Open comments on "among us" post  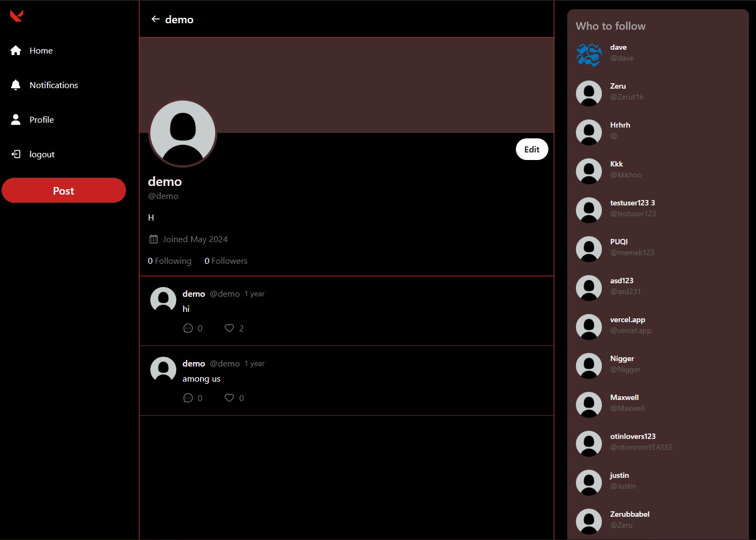[188, 398]
